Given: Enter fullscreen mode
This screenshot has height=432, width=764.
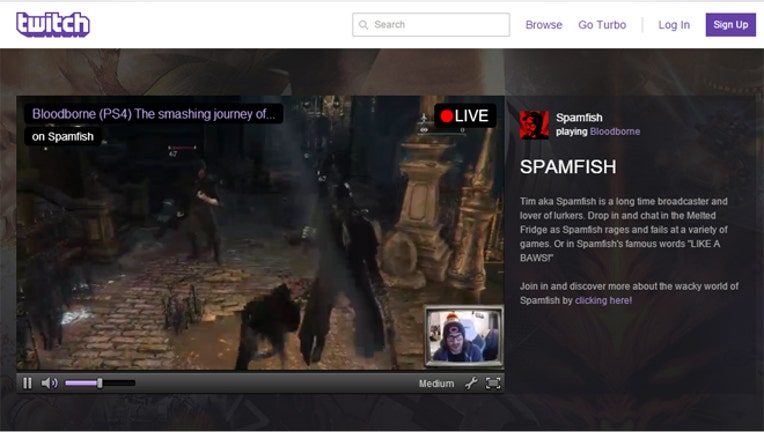Looking at the screenshot, I should (493, 383).
